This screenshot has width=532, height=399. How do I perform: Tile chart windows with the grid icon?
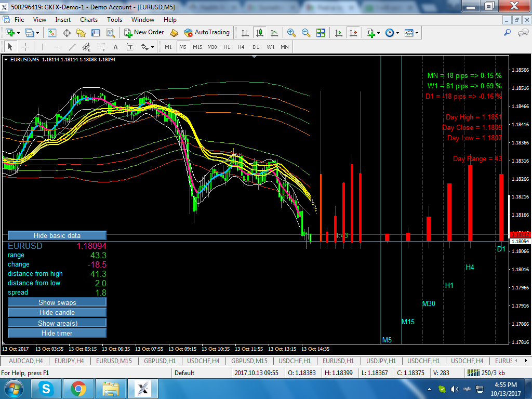321,33
